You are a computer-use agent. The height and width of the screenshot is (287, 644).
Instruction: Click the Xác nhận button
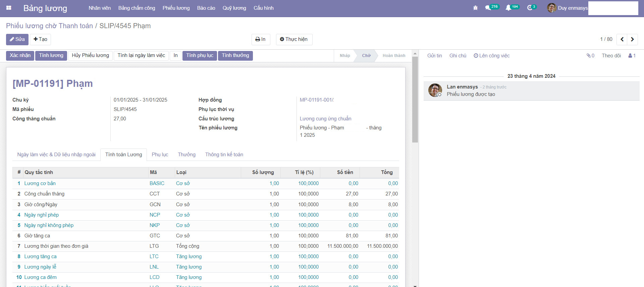point(20,56)
